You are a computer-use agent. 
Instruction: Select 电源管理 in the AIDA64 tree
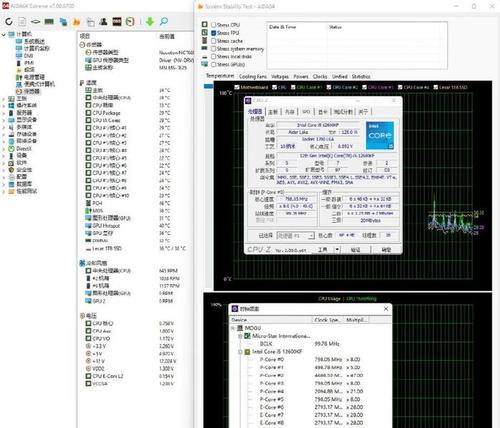pyautogui.click(x=34, y=77)
